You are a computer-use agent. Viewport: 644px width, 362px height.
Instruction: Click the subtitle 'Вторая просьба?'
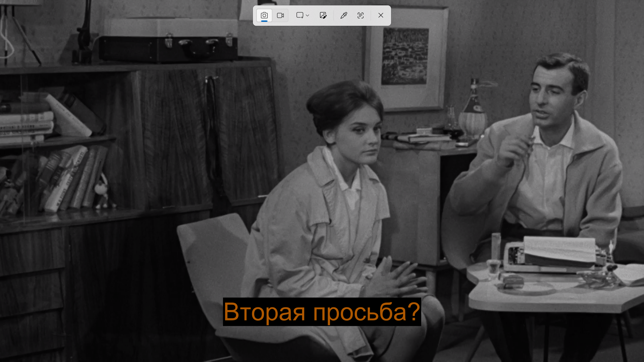click(x=322, y=312)
